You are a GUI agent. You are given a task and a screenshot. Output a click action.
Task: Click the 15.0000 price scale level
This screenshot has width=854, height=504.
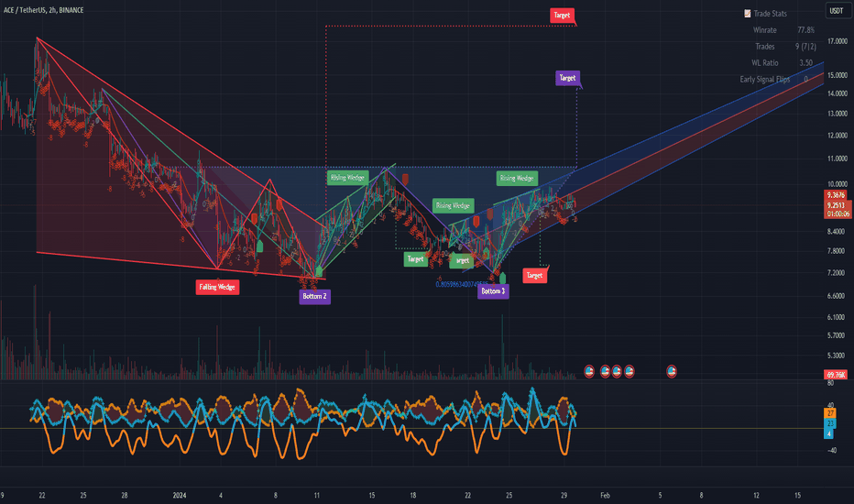tap(838, 75)
